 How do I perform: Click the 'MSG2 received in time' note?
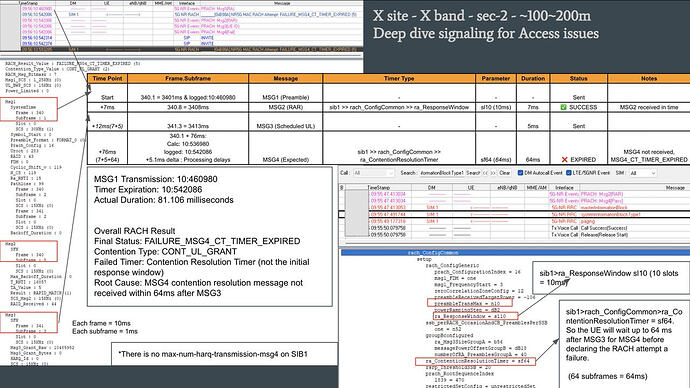pos(649,107)
